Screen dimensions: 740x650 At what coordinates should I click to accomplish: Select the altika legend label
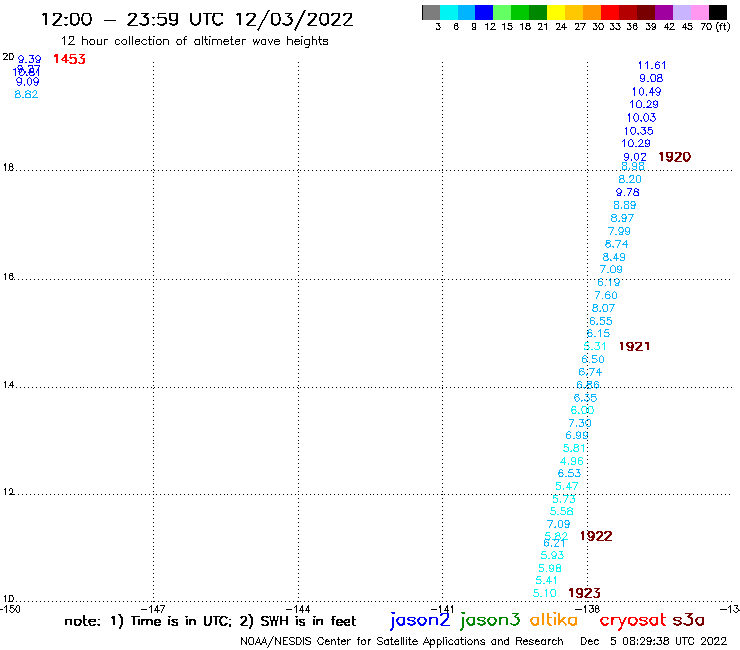(554, 619)
